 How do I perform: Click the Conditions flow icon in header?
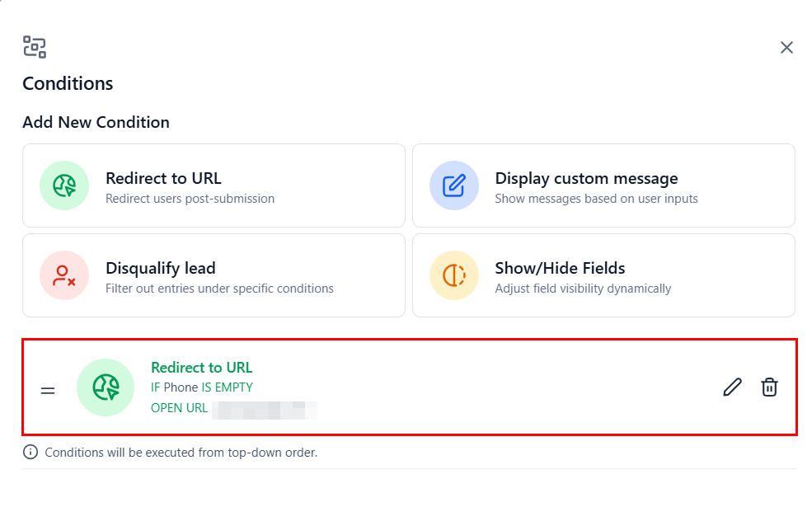click(35, 47)
